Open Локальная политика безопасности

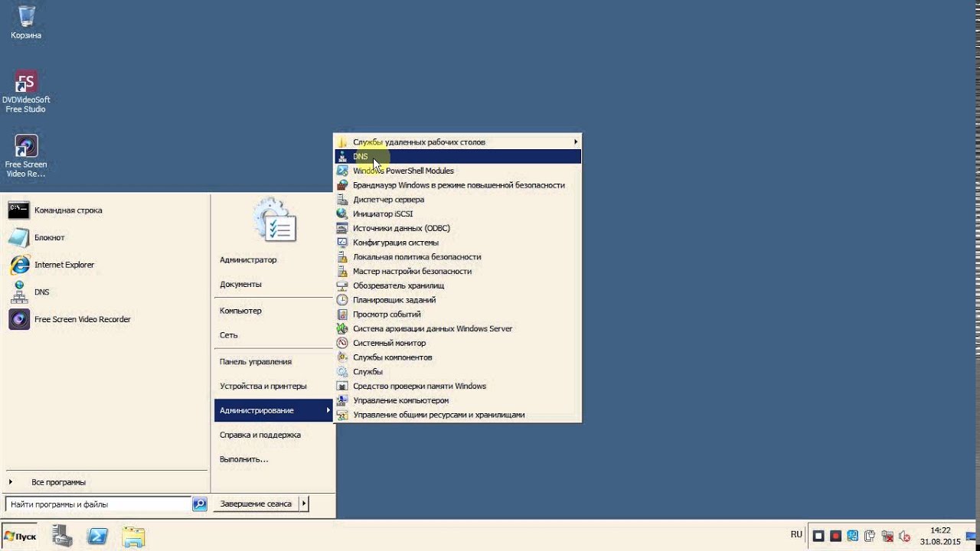tap(458, 257)
